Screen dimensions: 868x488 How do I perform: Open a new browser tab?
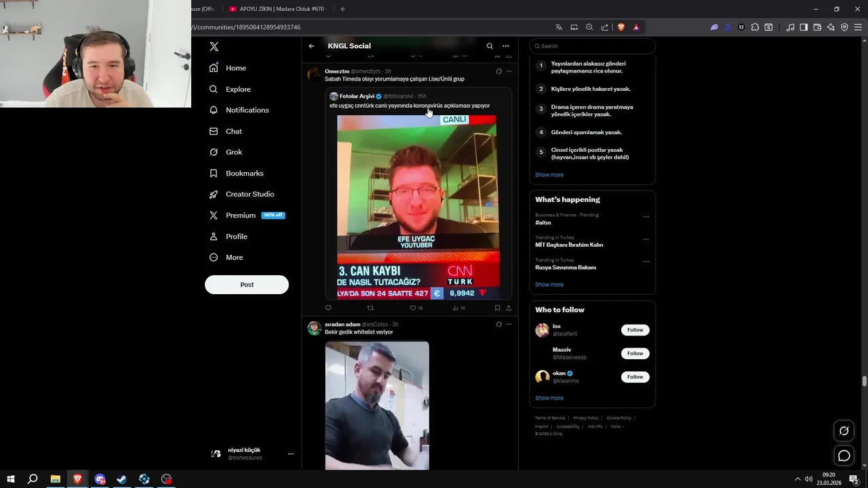[x=342, y=9]
